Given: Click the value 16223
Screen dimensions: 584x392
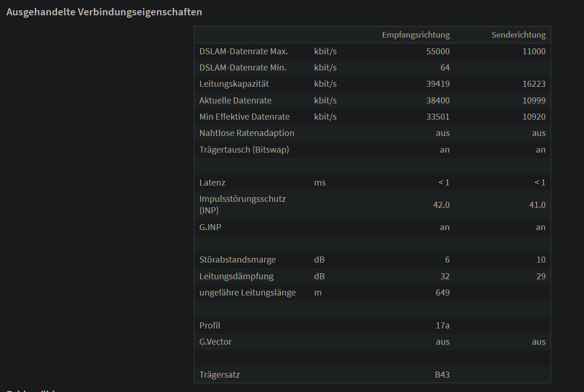Looking at the screenshot, I should 534,84.
